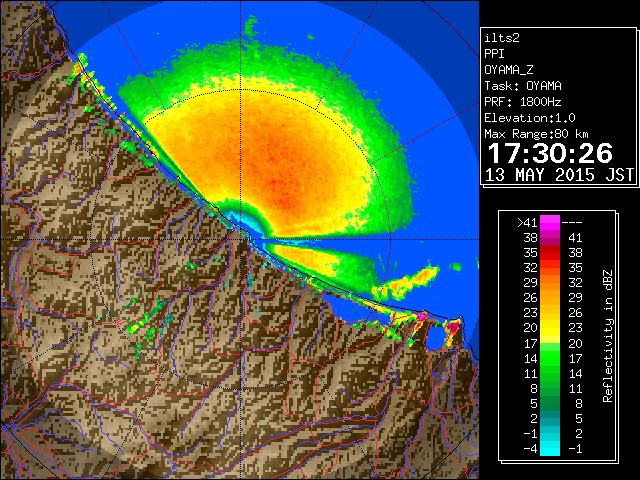Click the 'Reflectivity in dBZ' legend title
The image size is (640, 480).
pos(608,336)
